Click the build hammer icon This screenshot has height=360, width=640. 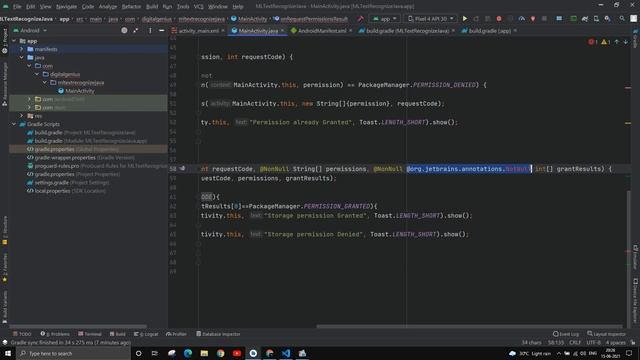coord(360,19)
